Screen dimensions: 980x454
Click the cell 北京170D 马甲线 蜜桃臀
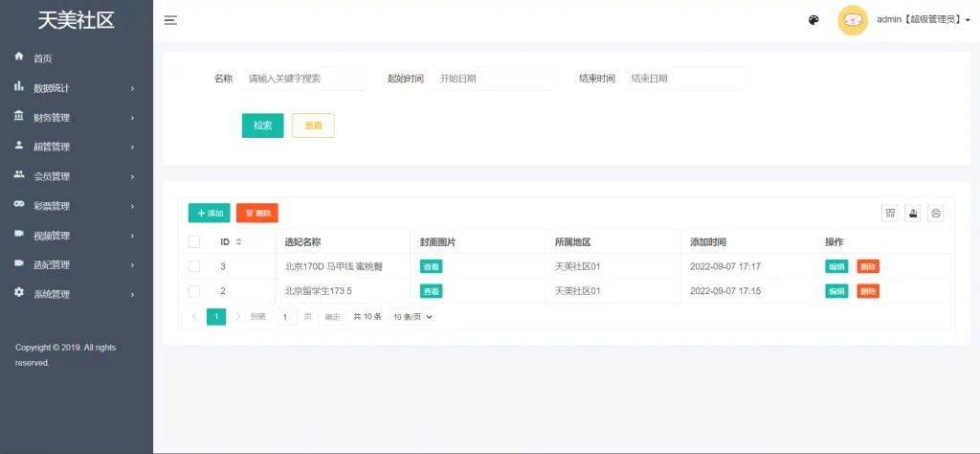click(334, 266)
